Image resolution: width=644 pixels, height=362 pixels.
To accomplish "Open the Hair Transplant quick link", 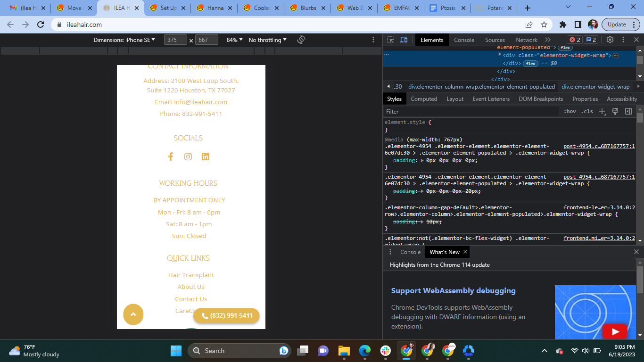I will [191, 275].
